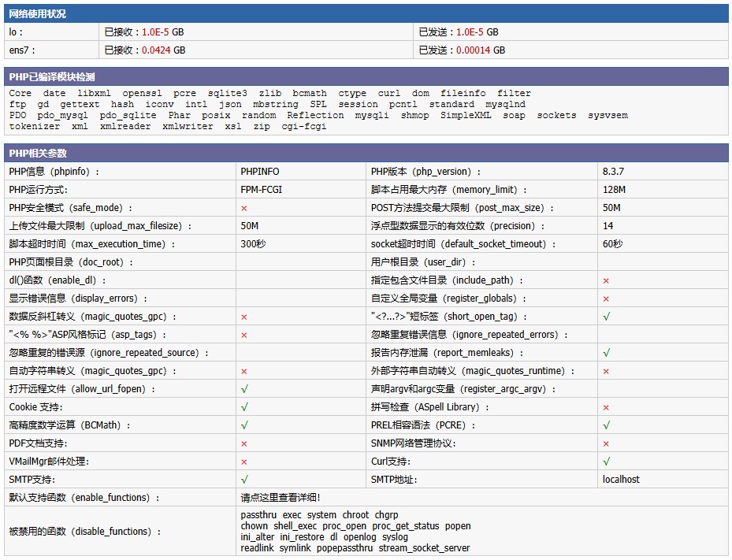Click the green check for Curl support
Image resolution: width=732 pixels, height=560 pixels.
(x=606, y=462)
